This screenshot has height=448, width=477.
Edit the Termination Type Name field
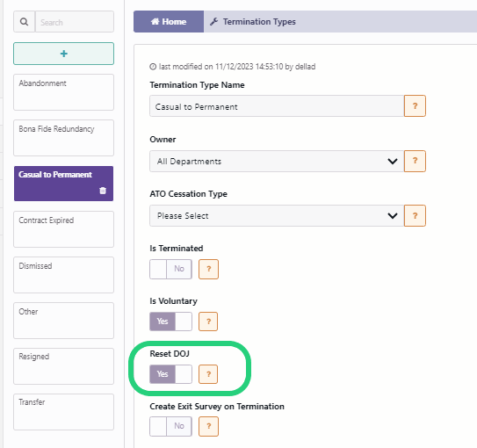point(277,105)
